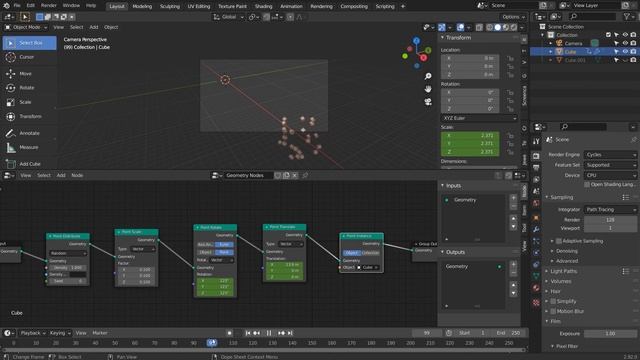Open the Device CPU dropdown

click(x=610, y=175)
